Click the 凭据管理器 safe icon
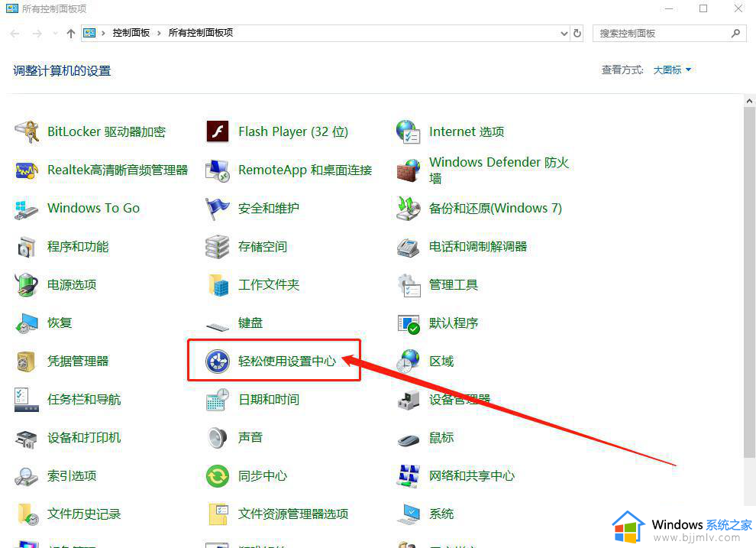Screen dimensions: 756x548 click(27, 362)
